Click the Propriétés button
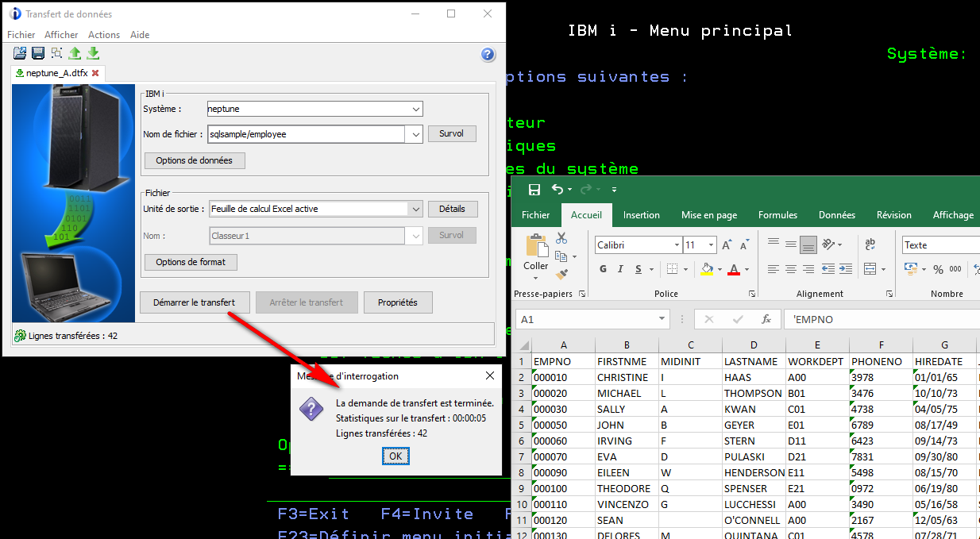Image resolution: width=980 pixels, height=539 pixels. [398, 302]
